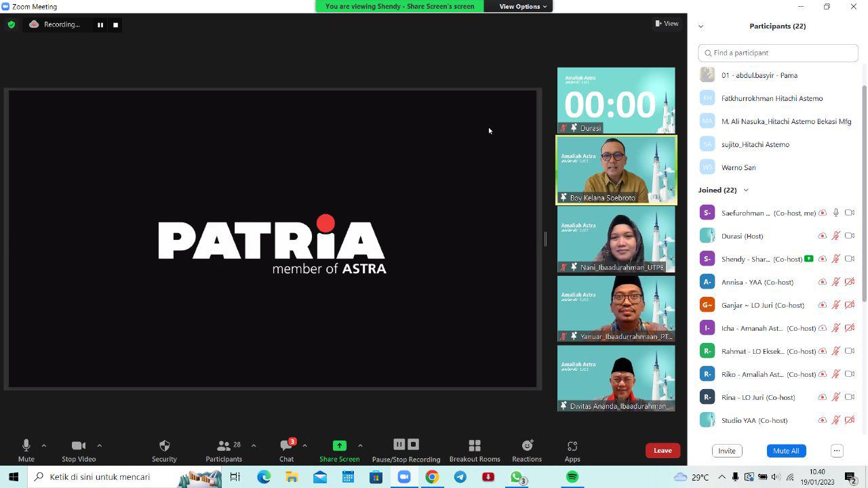Screen dimensions: 868x488
Task: Click Stop Video in the Zoom toolbar
Action: pos(78,445)
